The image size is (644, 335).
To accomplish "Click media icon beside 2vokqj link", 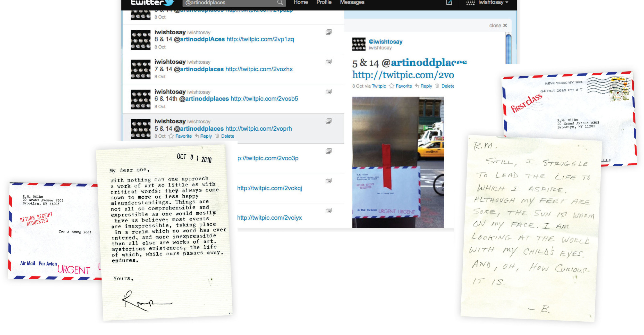I will click(x=328, y=181).
